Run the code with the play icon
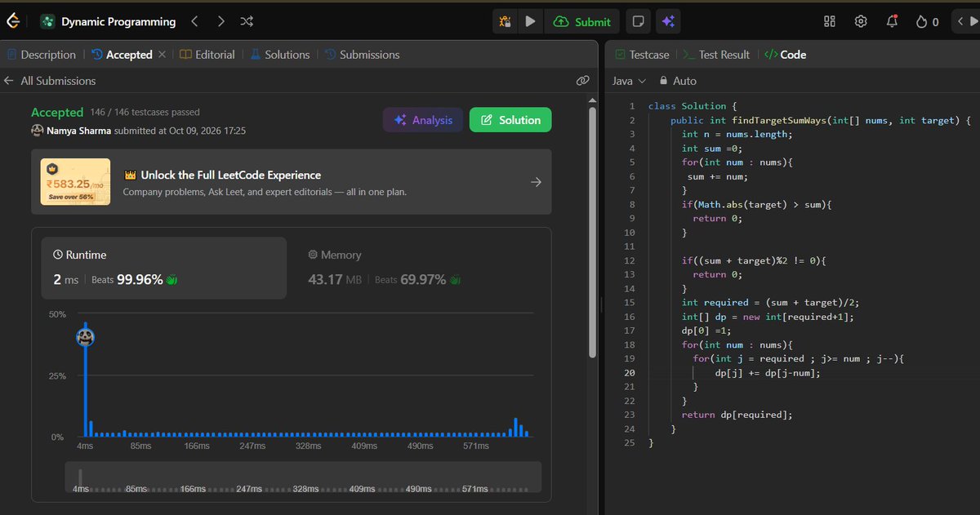The width and height of the screenshot is (980, 515). coord(530,22)
